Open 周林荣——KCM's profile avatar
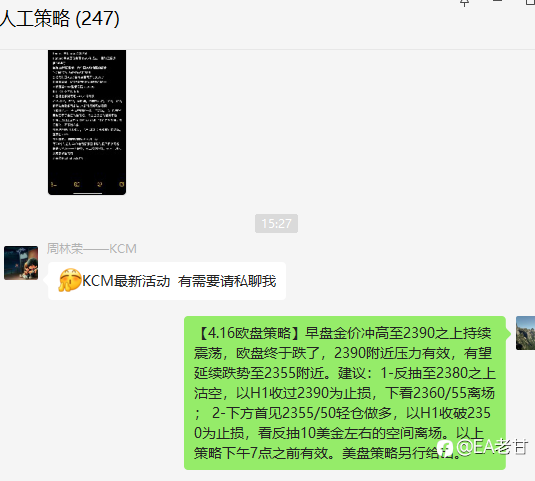Image resolution: width=535 pixels, height=481 pixels. tap(21, 263)
